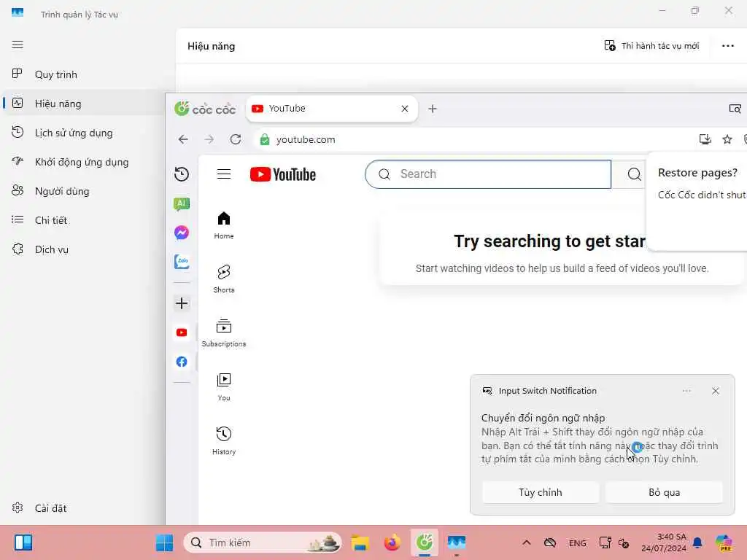This screenshot has height=560, width=747.
Task: Toggle YouTube guide hamburger menu
Action: 224,174
